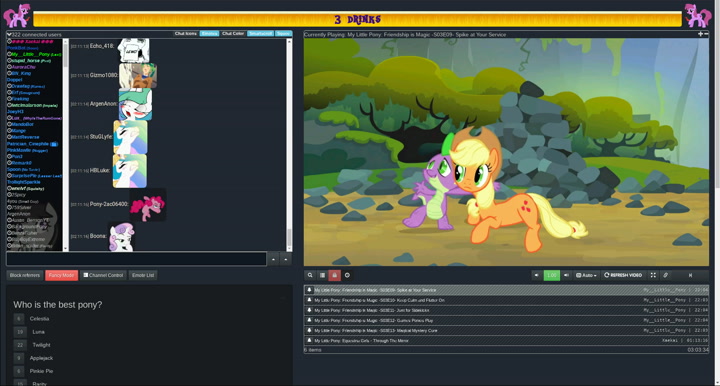
Task: Select the S03E09 Spike at Your Service playlist row
Action: 506,290
